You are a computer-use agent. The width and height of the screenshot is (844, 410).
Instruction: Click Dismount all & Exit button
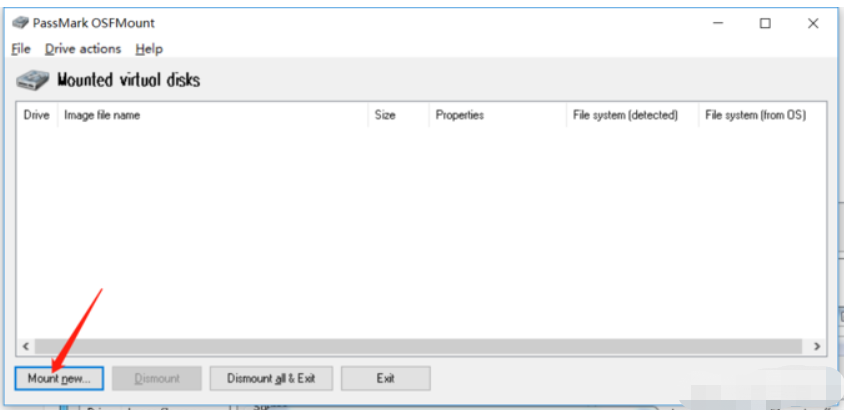pos(271,378)
